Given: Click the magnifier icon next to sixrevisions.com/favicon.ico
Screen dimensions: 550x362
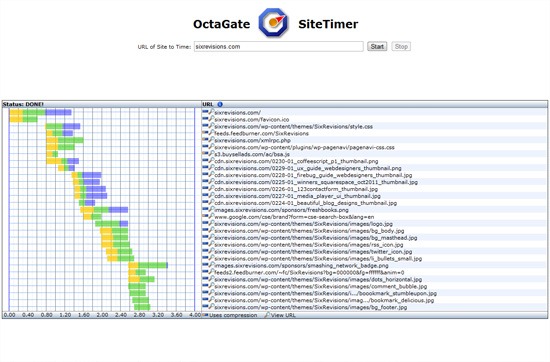Looking at the screenshot, I should coord(211,119).
